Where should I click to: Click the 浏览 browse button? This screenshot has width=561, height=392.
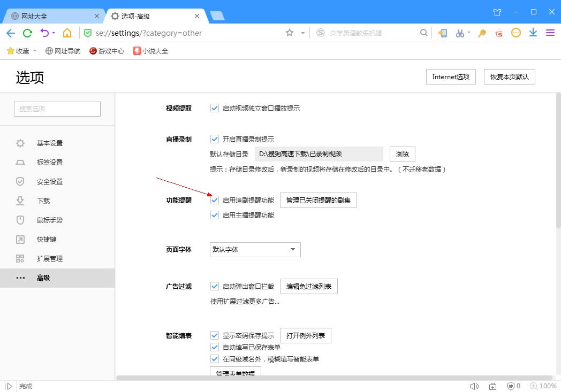pos(402,155)
